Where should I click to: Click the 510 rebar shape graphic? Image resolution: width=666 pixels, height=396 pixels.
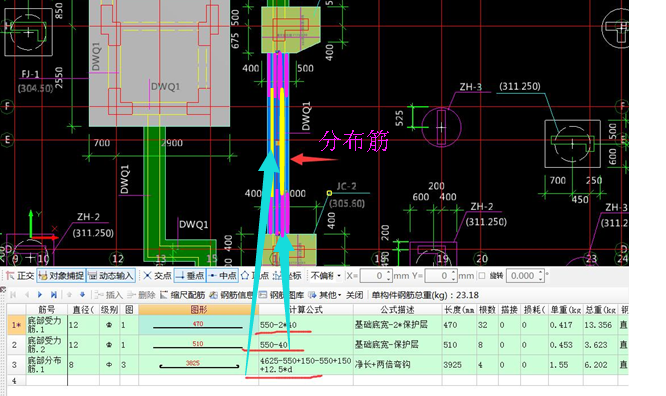coord(198,345)
